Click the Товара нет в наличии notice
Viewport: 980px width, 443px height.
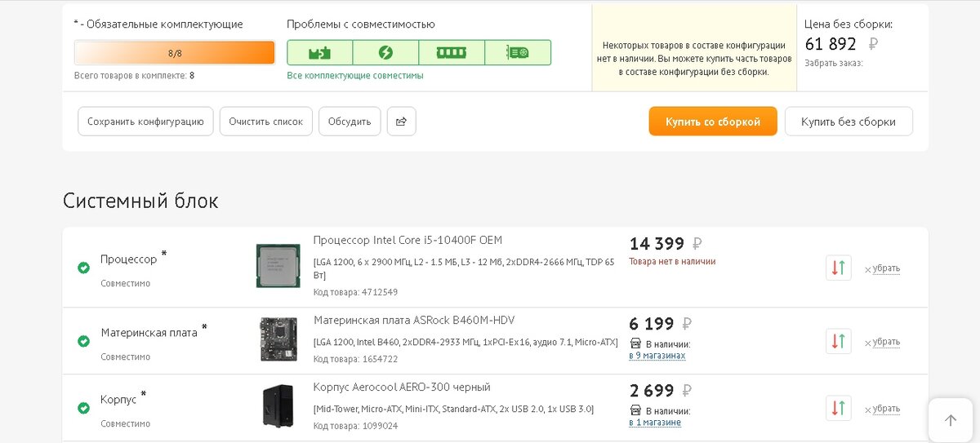click(x=672, y=262)
